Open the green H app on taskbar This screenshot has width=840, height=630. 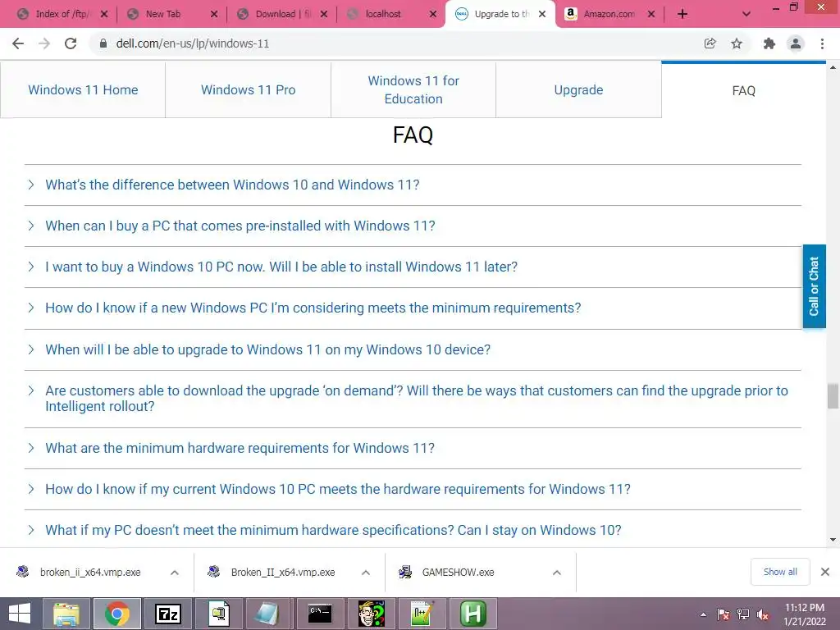[473, 614]
